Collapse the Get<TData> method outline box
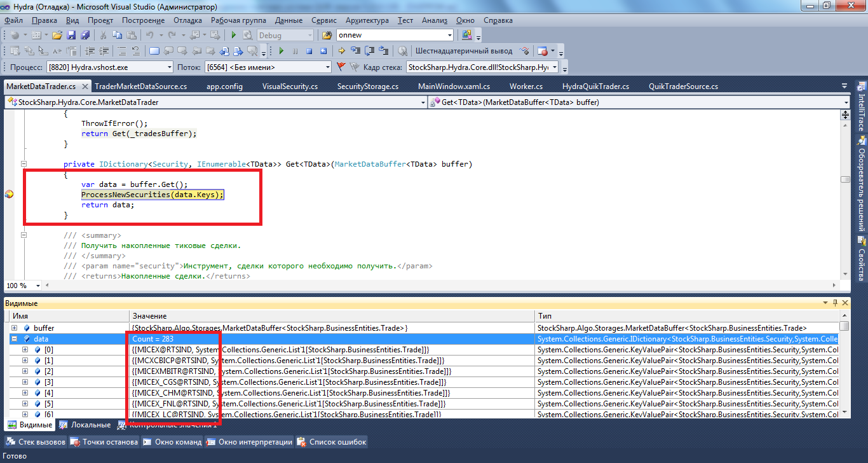The height and width of the screenshot is (463, 868). (24, 164)
